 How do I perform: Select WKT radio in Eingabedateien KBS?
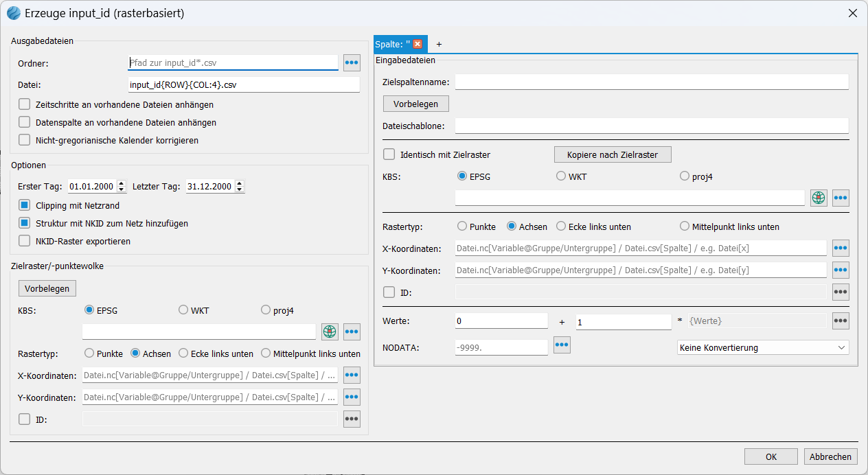pyautogui.click(x=561, y=176)
